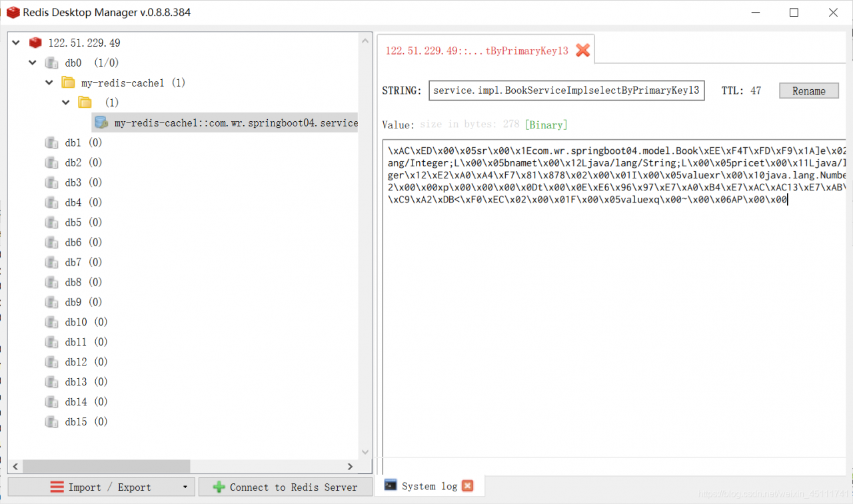Collapse the db0 database node
Viewport: 853px width, 504px height.
click(x=32, y=63)
